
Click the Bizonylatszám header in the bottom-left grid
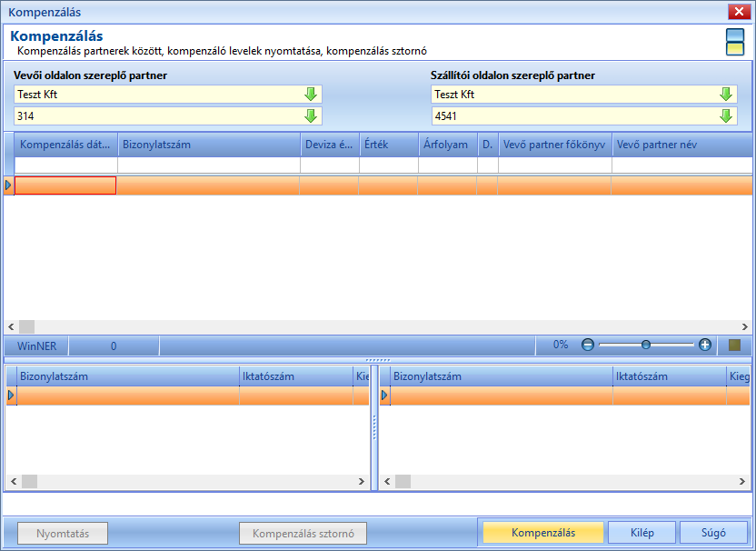tap(128, 376)
